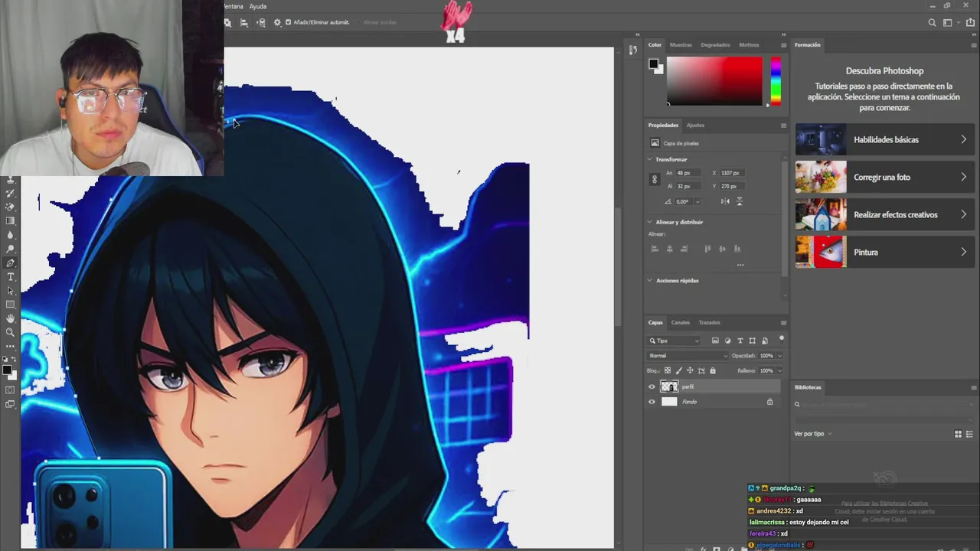This screenshot has height=551, width=980.
Task: Click the Flip horizontal icon in Transformar
Action: point(725,201)
